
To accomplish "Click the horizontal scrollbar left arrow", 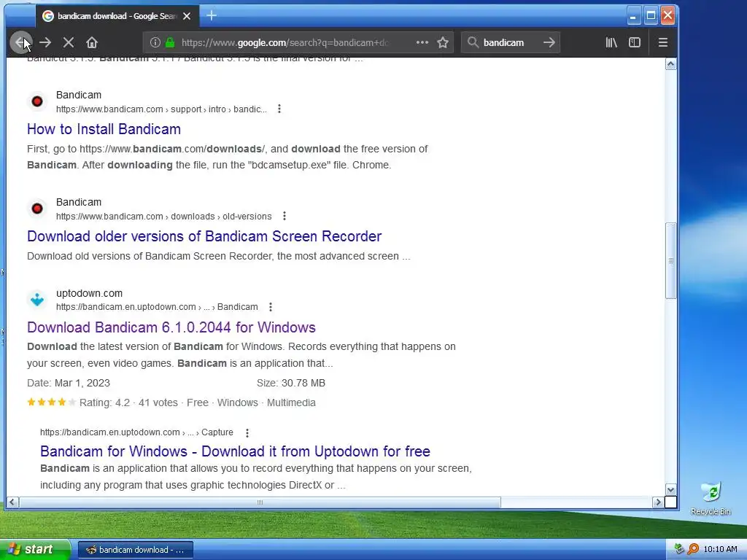I will [12, 502].
